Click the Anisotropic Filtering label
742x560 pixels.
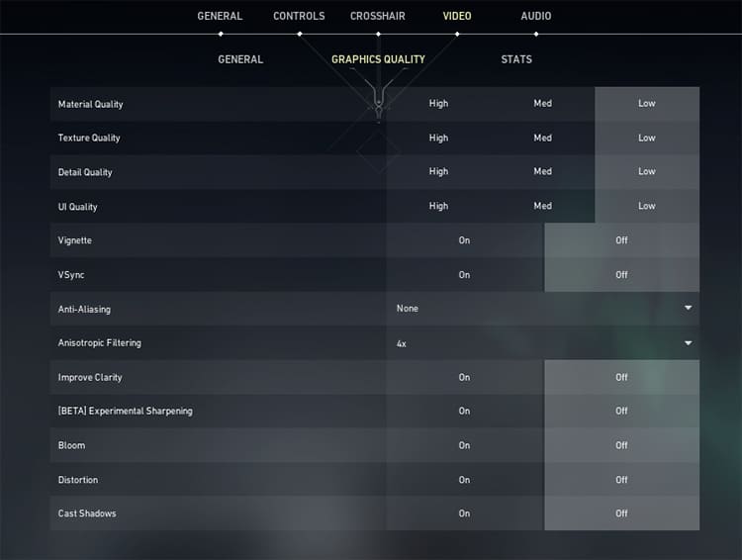(99, 342)
